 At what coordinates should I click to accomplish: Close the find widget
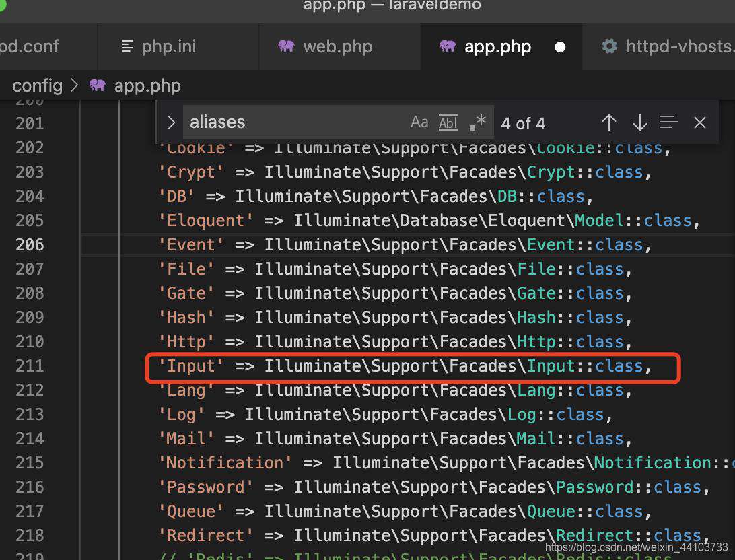pyautogui.click(x=699, y=123)
